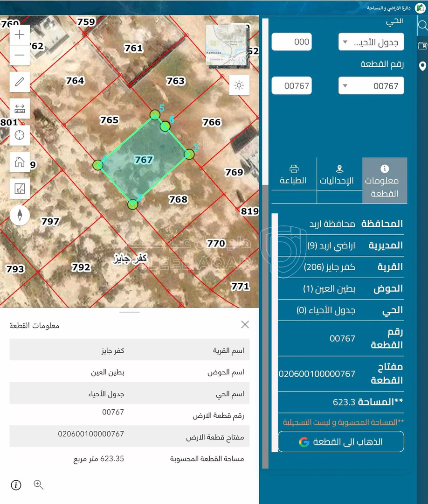Open the location pin icon in sidebar
The height and width of the screenshot is (504, 428).
click(422, 66)
